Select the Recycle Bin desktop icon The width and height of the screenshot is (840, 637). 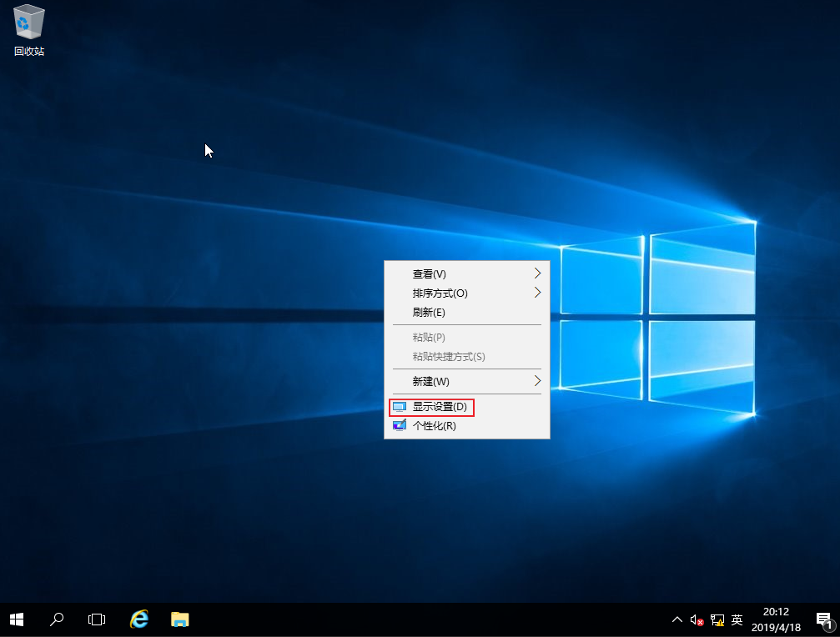coord(29,30)
